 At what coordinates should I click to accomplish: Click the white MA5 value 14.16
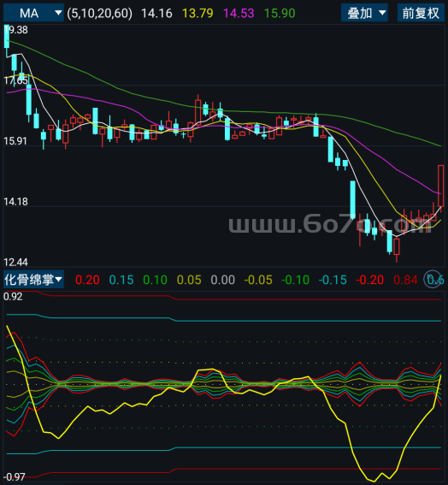point(156,14)
